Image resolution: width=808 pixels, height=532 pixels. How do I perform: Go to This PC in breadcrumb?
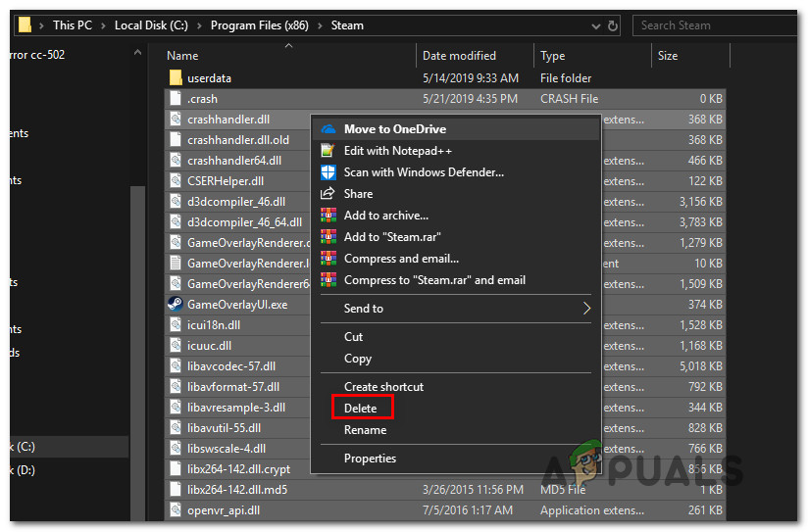[x=73, y=25]
